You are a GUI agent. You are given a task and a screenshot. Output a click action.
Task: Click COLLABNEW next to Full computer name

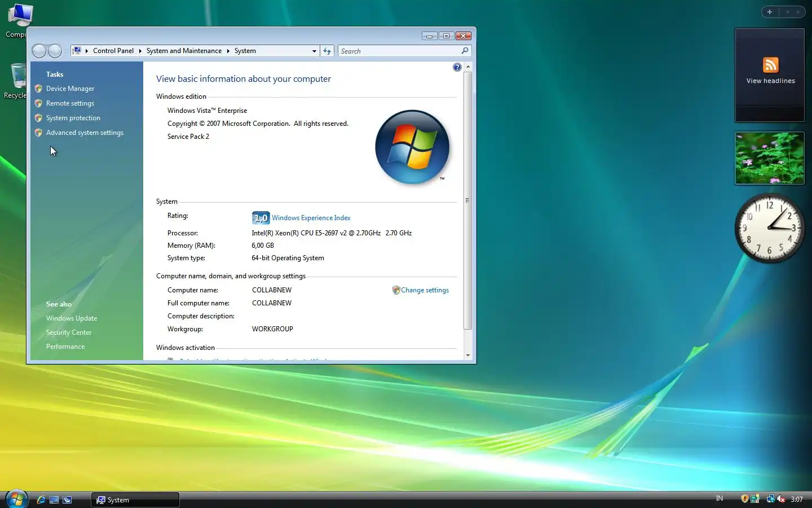pos(272,303)
